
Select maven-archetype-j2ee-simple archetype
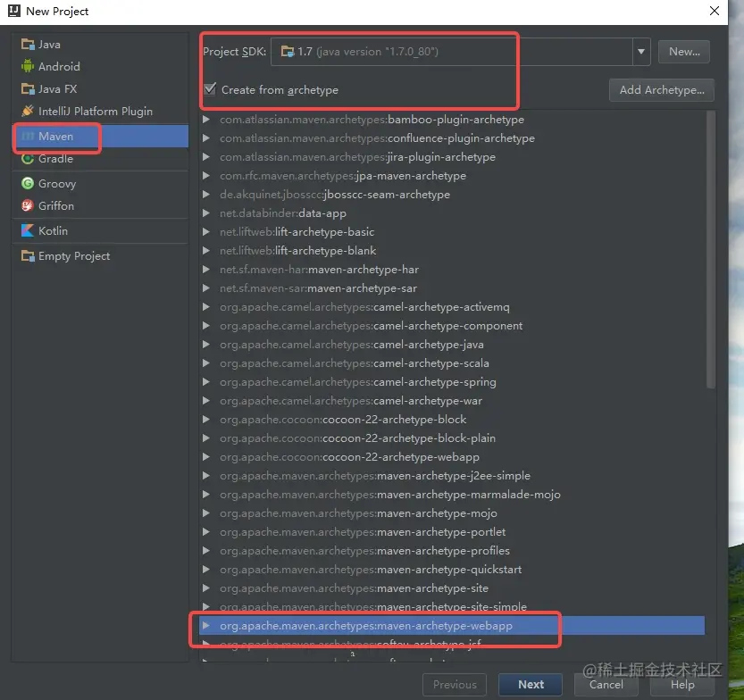(x=452, y=476)
